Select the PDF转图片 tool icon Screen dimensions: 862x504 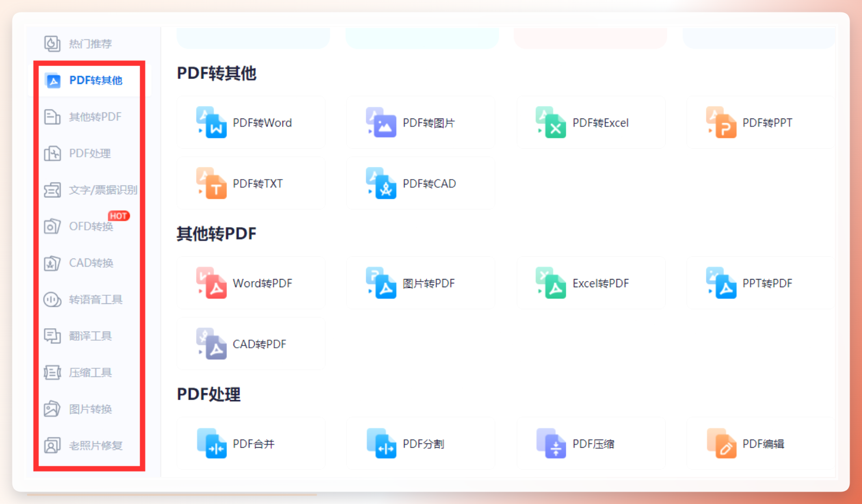click(x=381, y=123)
